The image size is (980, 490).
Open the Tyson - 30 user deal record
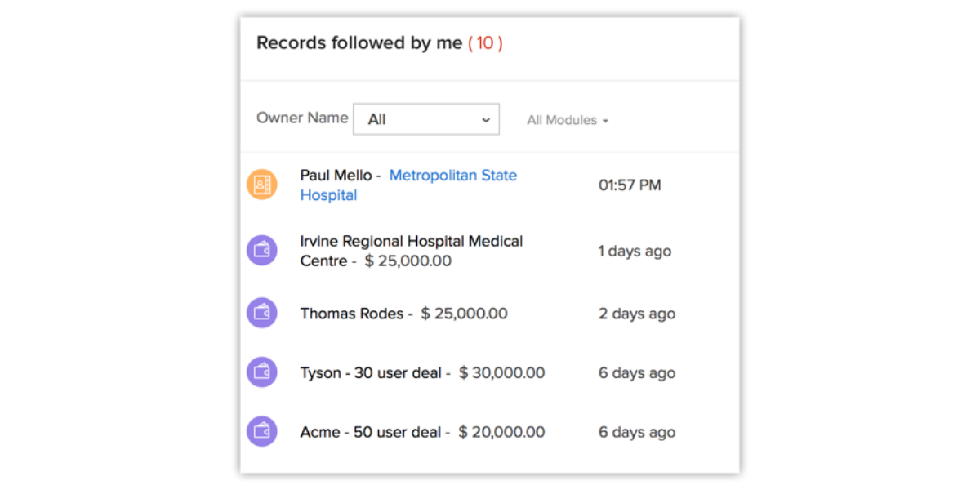[x=371, y=372]
